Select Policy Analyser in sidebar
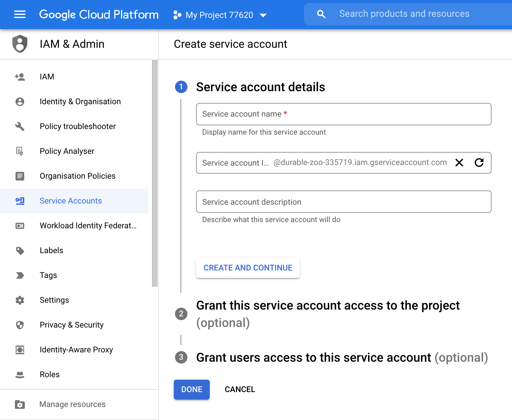Screen dimensions: 512x420 click(x=74, y=151)
